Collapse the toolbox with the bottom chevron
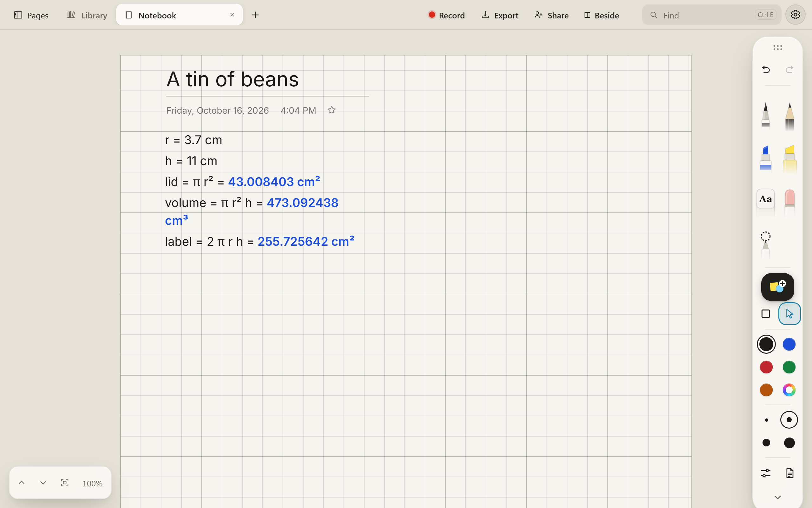Viewport: 812px width, 508px height. 777,497
